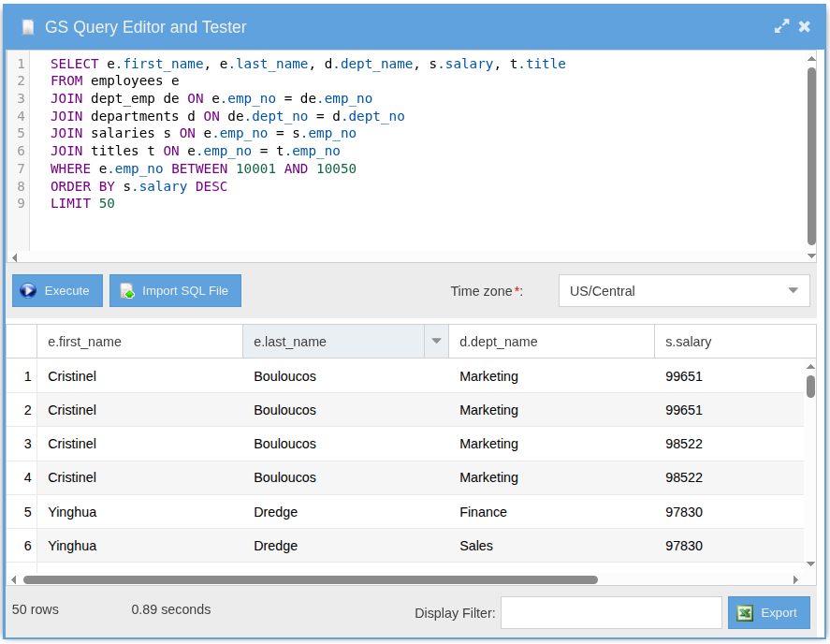Viewport: 830px width, 644px height.
Task: Focus the Display Filter input box
Action: tap(611, 613)
